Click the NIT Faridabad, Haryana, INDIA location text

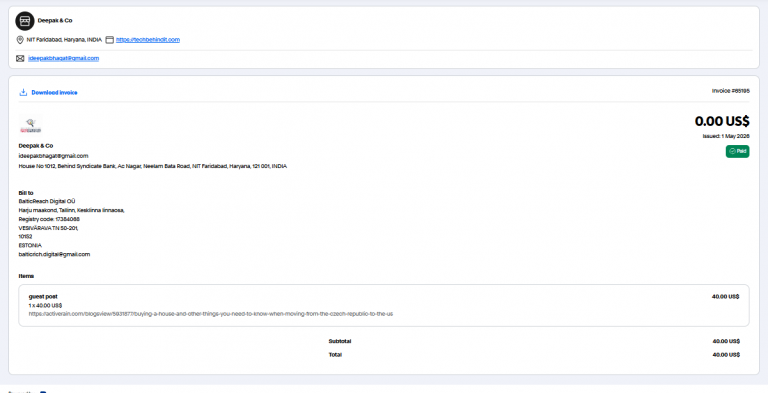[x=64, y=40]
